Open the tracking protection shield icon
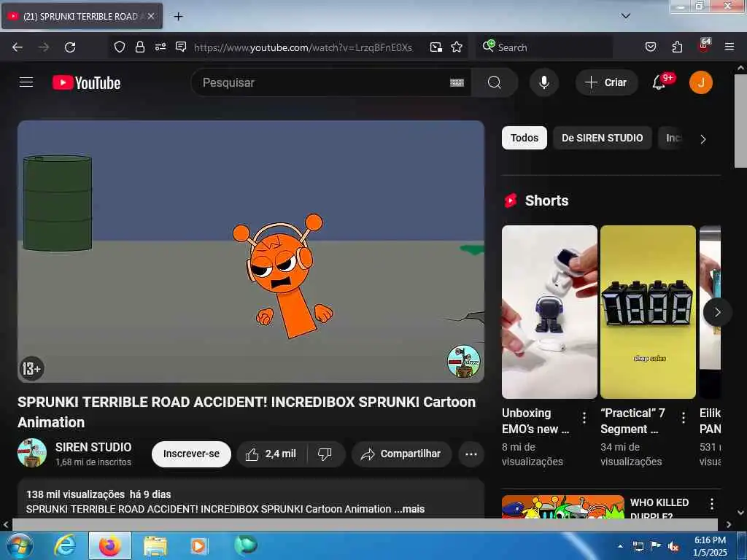Viewport: 747px width, 560px height. 119,47
